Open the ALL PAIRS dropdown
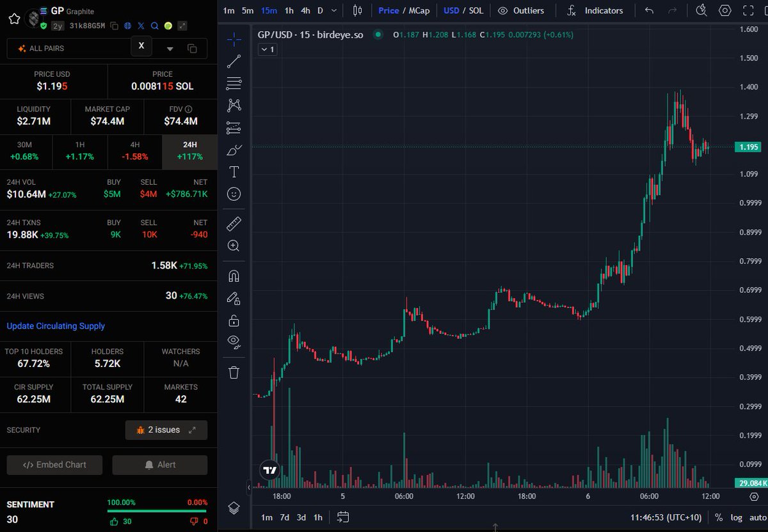The width and height of the screenshot is (768, 532). point(170,49)
